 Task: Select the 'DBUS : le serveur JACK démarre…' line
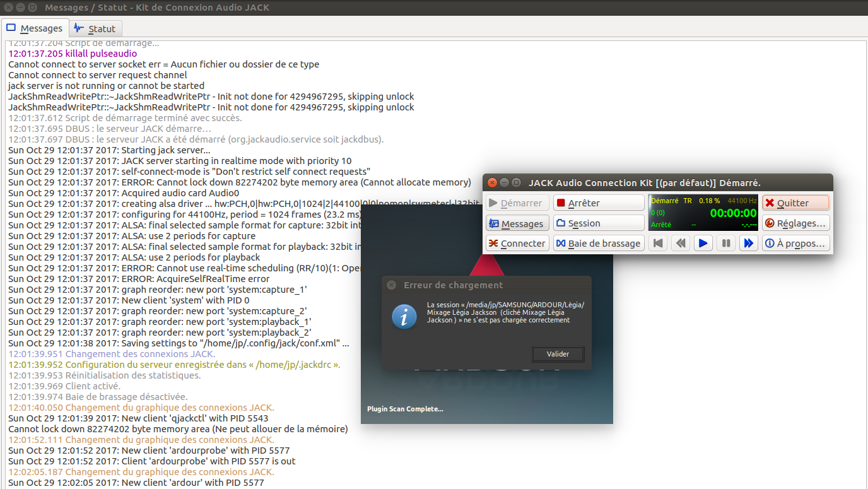110,129
